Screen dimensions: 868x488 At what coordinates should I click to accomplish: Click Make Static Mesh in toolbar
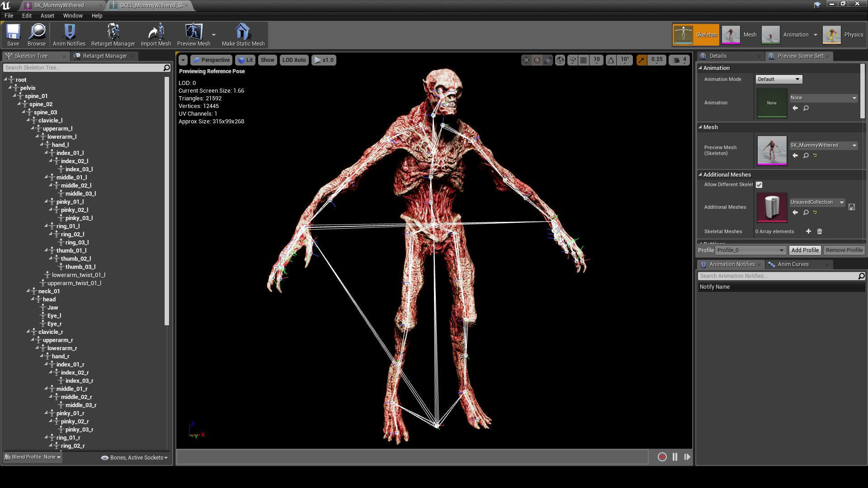click(x=243, y=35)
